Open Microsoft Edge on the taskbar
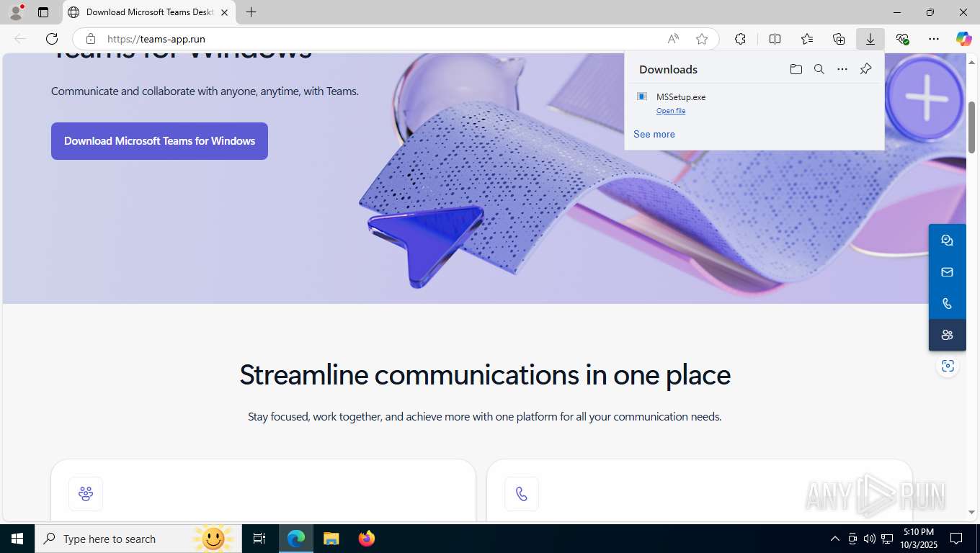 296,539
